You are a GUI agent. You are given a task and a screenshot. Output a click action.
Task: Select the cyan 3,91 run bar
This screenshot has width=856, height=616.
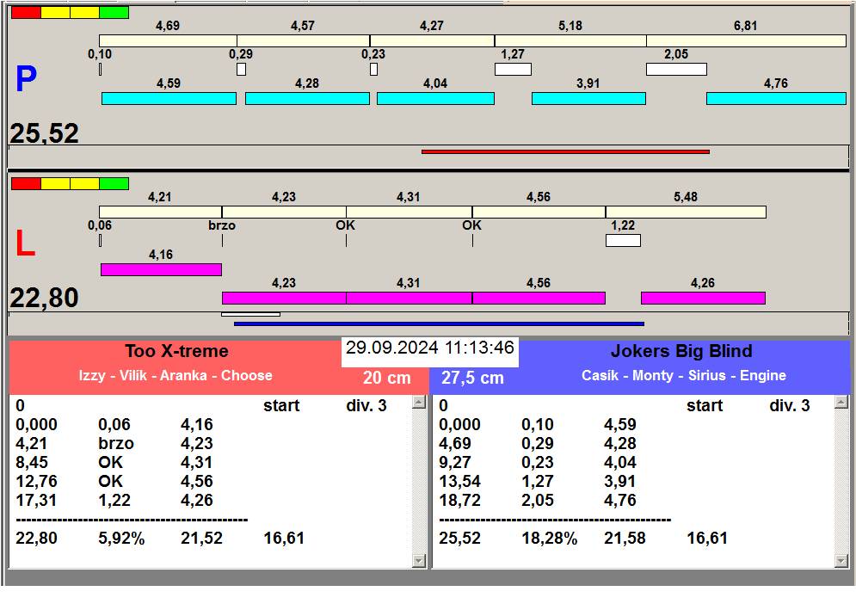[588, 99]
